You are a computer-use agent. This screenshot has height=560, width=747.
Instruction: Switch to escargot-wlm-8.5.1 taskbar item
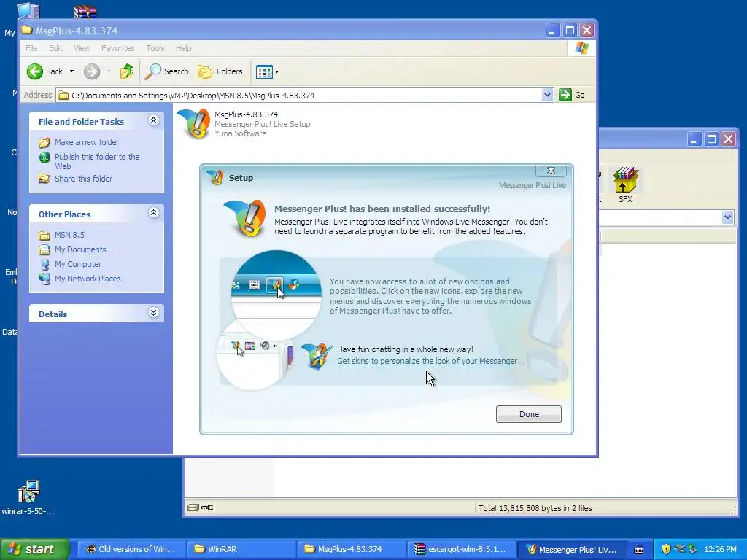click(461, 549)
